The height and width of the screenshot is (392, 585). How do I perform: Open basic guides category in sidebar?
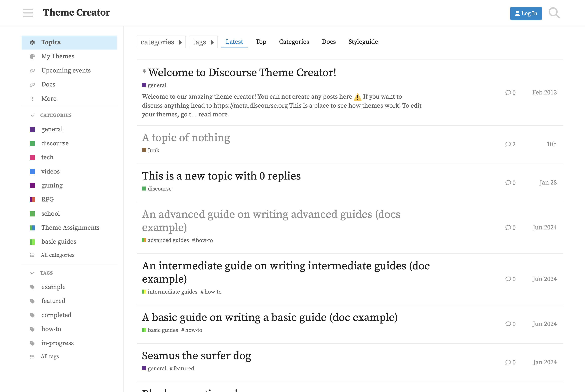click(69, 242)
